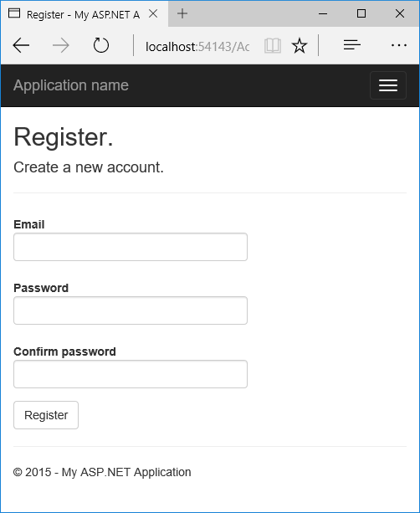Go back using the browser back arrow

[21, 45]
